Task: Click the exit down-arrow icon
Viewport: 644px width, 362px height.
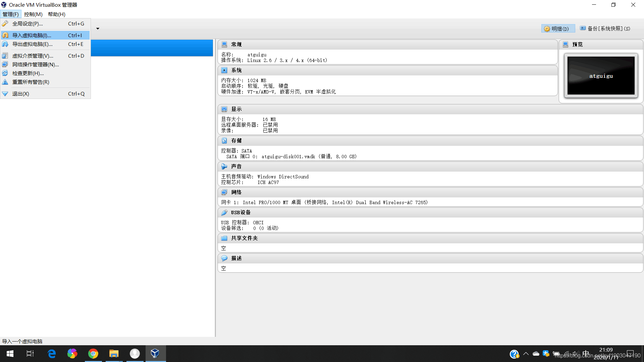Action: coord(5,94)
